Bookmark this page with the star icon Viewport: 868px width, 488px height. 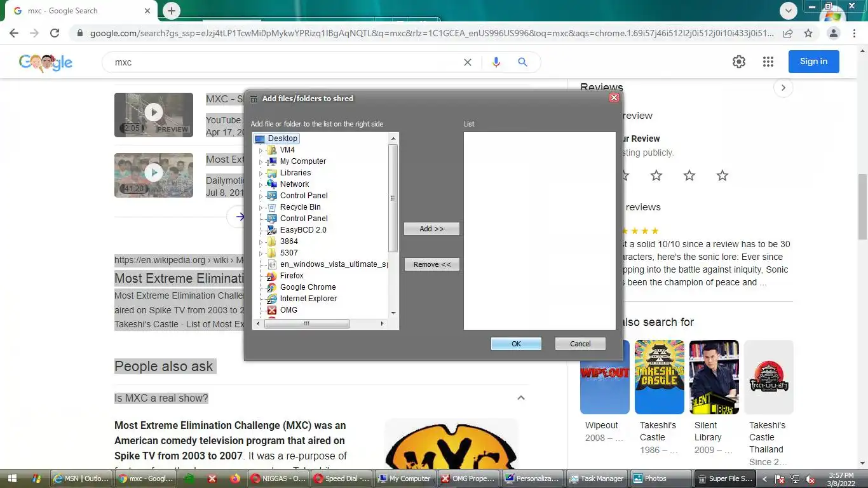coord(808,33)
